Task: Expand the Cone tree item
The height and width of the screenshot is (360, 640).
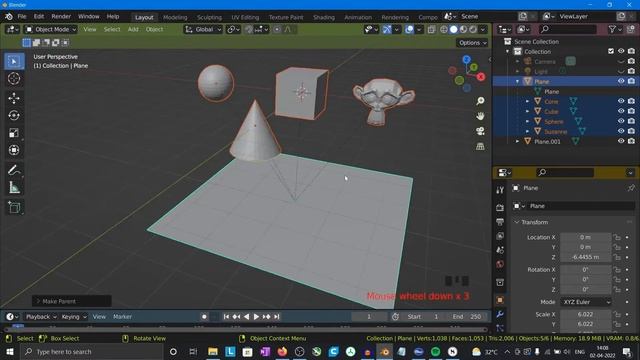Action: point(527,101)
